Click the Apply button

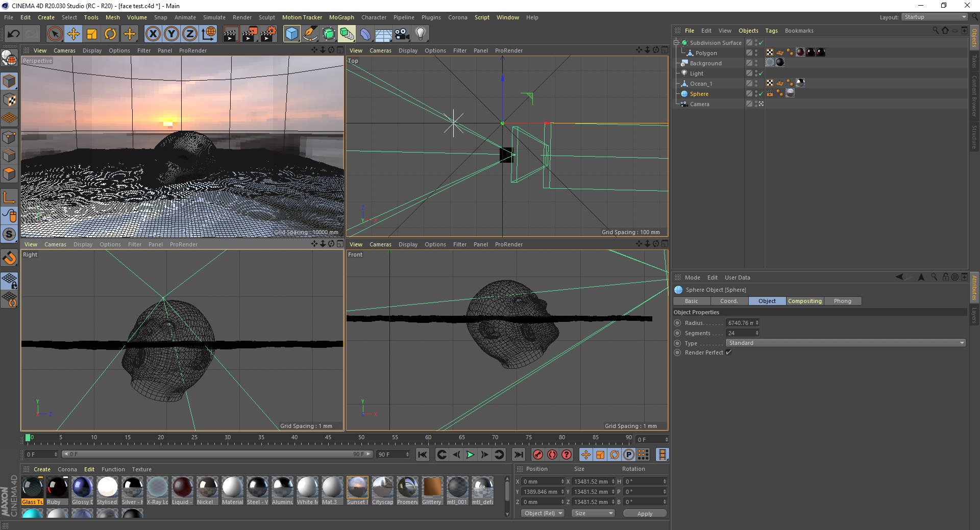tap(645, 514)
